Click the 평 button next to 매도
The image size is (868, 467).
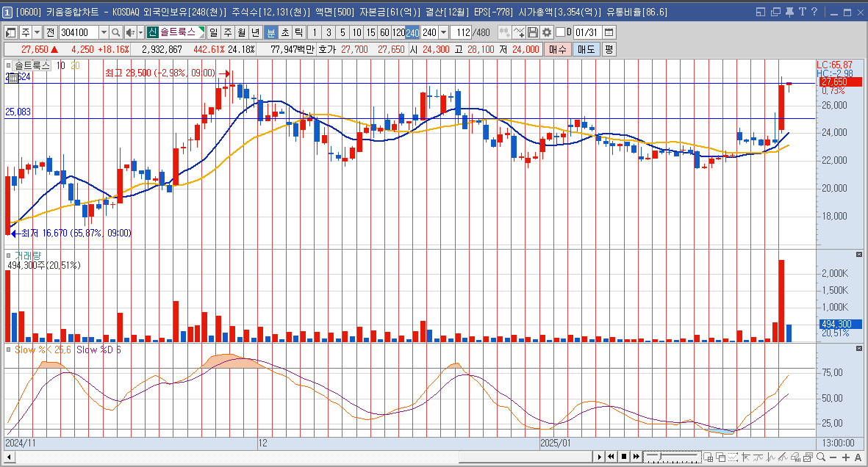pyautogui.click(x=609, y=49)
